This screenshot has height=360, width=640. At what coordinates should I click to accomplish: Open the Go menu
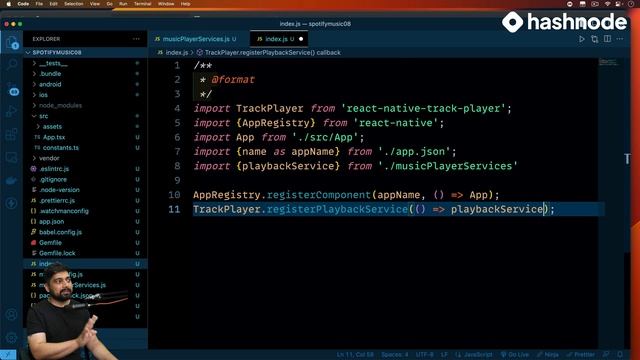(109, 4)
